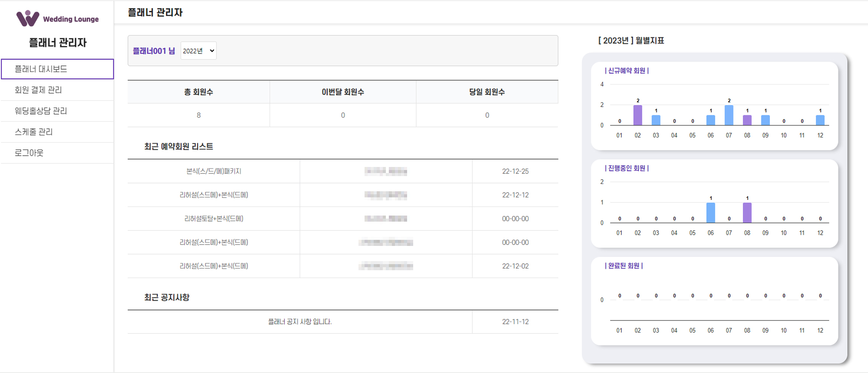Click the 당일 회원수 column header
Screen dimensions: 868x373
coord(487,92)
